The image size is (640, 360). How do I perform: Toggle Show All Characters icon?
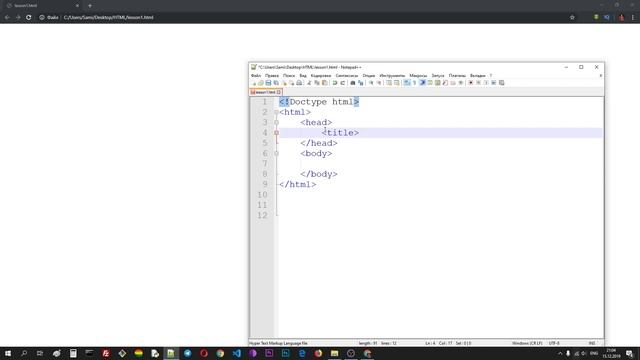[x=414, y=83]
